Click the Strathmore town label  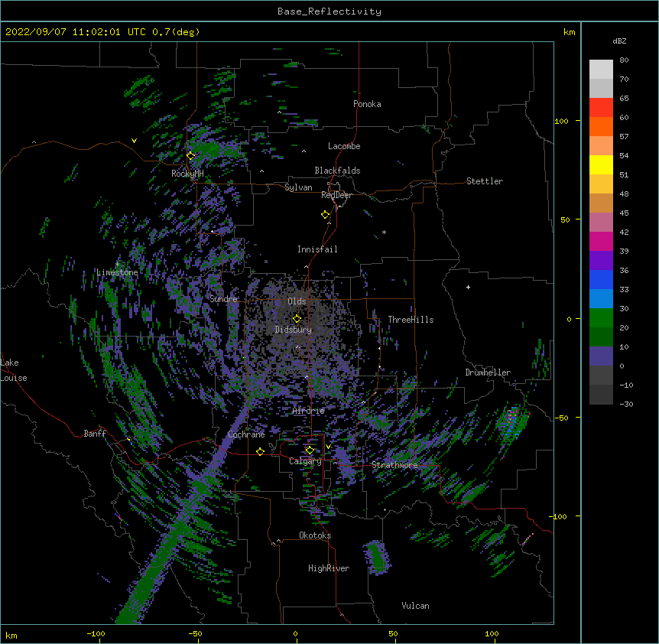click(x=394, y=465)
